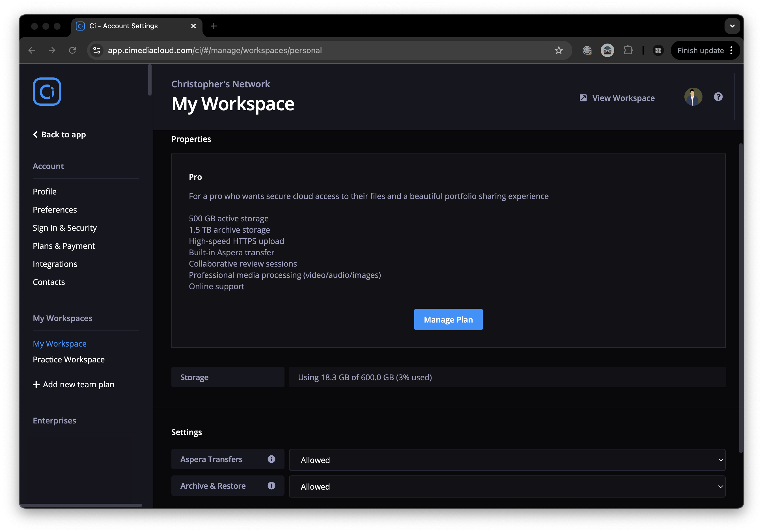Screen dimensions: 763x532
Task: Click the My Workspaces section header
Action: tap(62, 318)
